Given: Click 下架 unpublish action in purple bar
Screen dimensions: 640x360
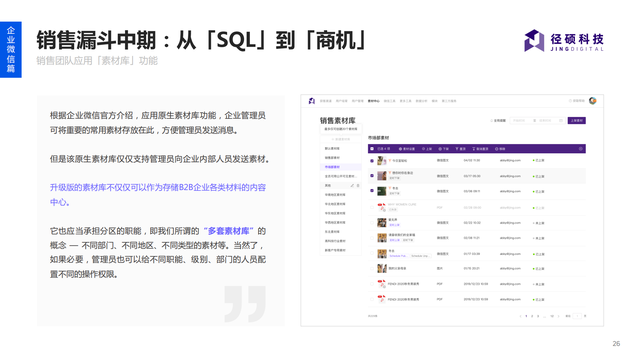Looking at the screenshot, I should 444,149.
